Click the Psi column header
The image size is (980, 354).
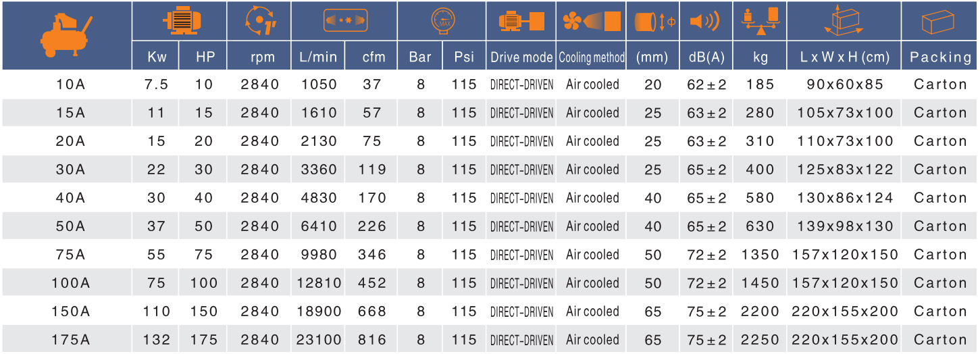[x=464, y=57]
